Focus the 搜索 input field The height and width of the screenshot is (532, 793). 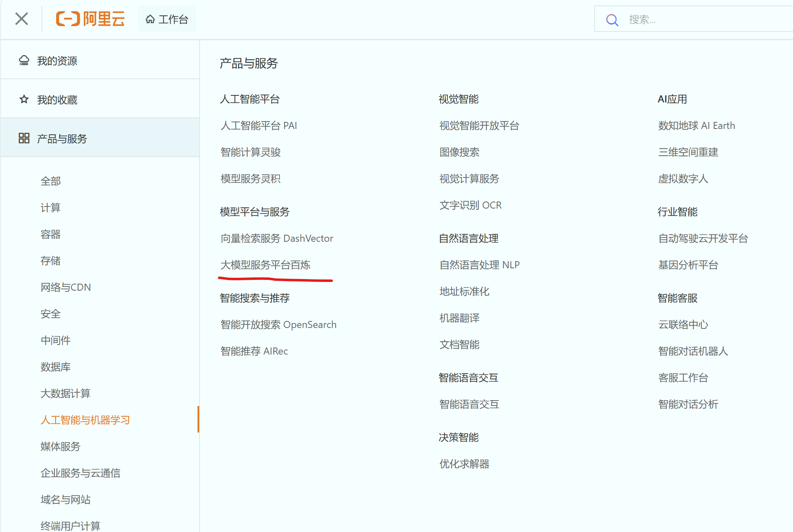[x=694, y=19]
